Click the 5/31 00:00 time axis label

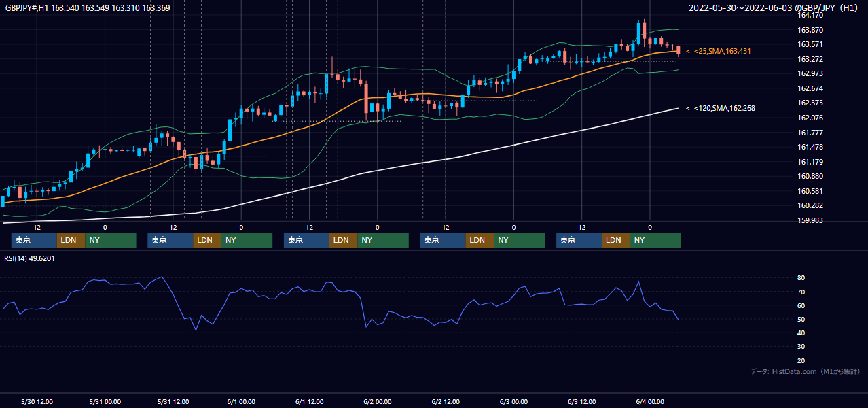105,401
